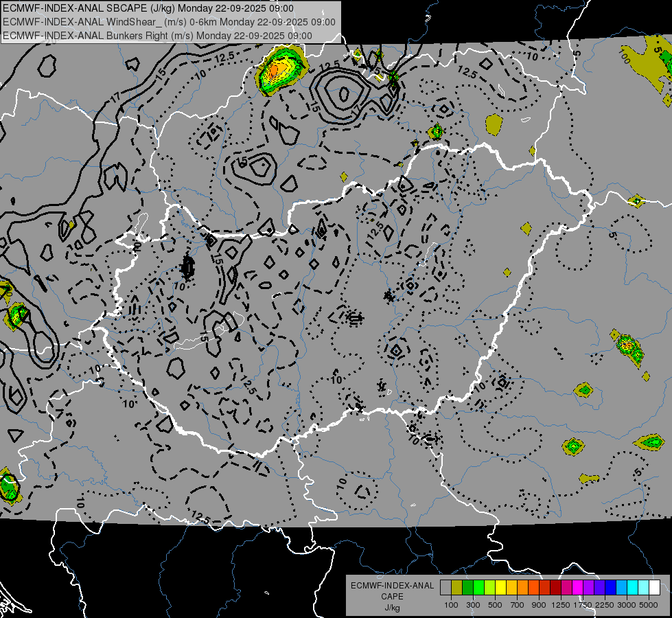Click the dotted 5 contour label at bottom right
This screenshot has height=618, width=672.
point(638,473)
